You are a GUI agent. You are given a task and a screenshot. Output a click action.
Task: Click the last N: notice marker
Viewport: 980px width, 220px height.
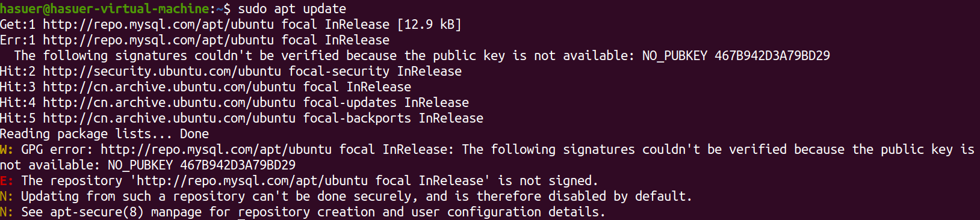[7, 212]
